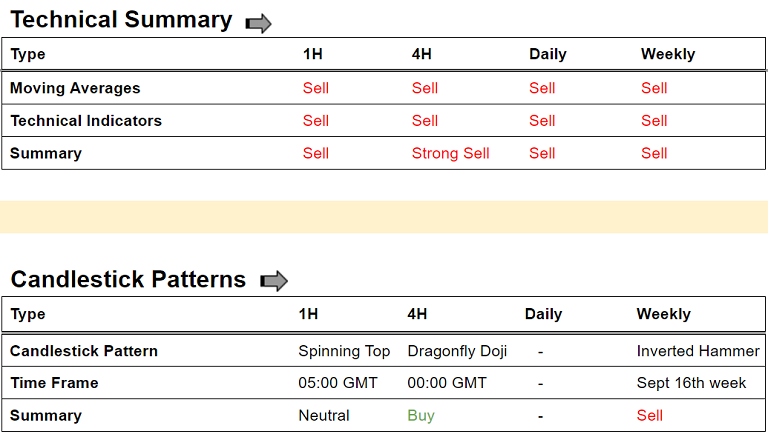Click the Neutral summary for 1H
Screen dimensions: 768x434
324,416
